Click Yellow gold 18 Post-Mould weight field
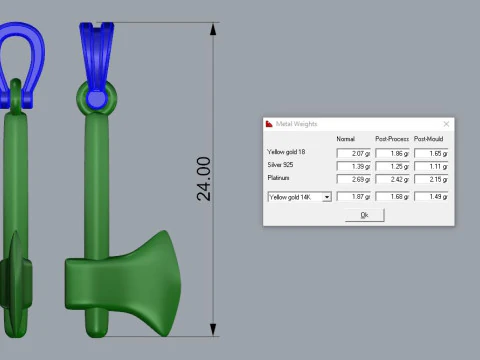Image resolution: width=480 pixels, height=360 pixels. click(431, 153)
